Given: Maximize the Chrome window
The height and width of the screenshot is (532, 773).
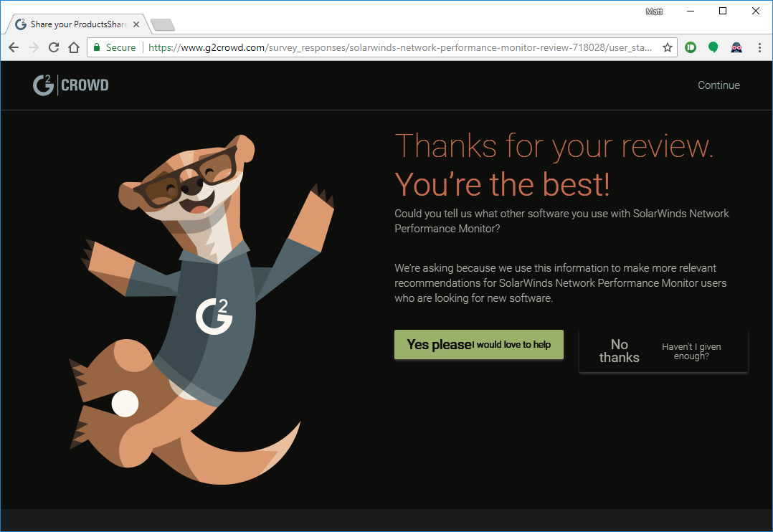Looking at the screenshot, I should click(723, 11).
